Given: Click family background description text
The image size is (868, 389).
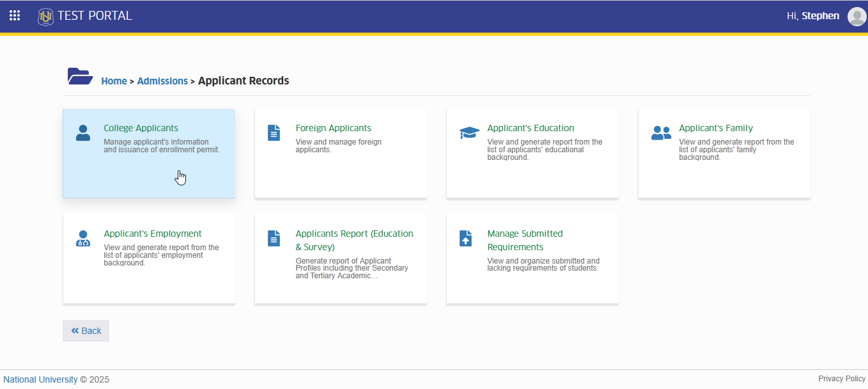Looking at the screenshot, I should point(736,150).
